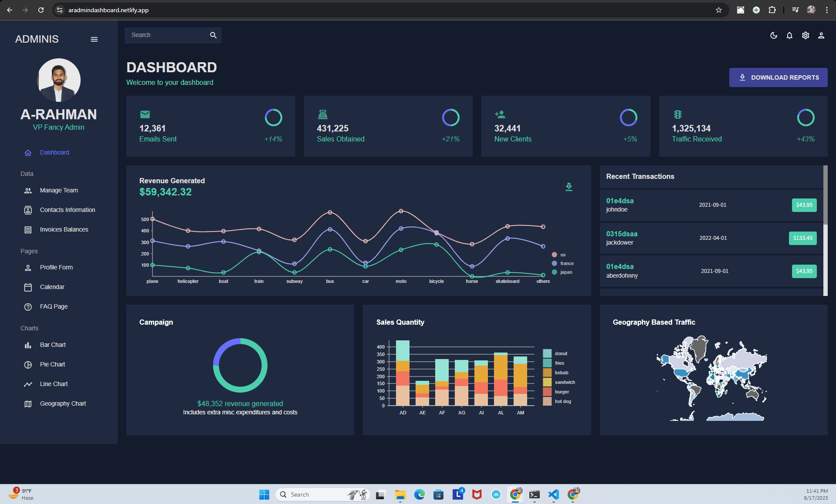Click the Bar Chart icon in the sidebar

pos(28,345)
